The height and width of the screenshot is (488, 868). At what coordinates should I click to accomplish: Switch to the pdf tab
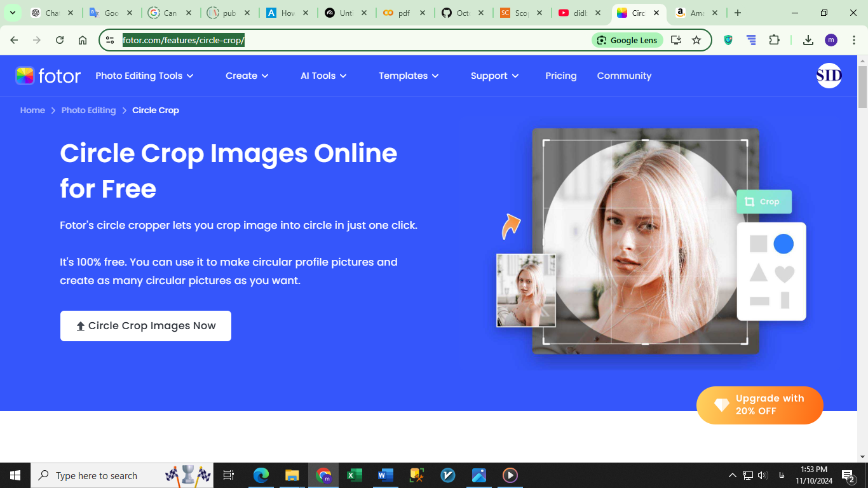point(404,13)
